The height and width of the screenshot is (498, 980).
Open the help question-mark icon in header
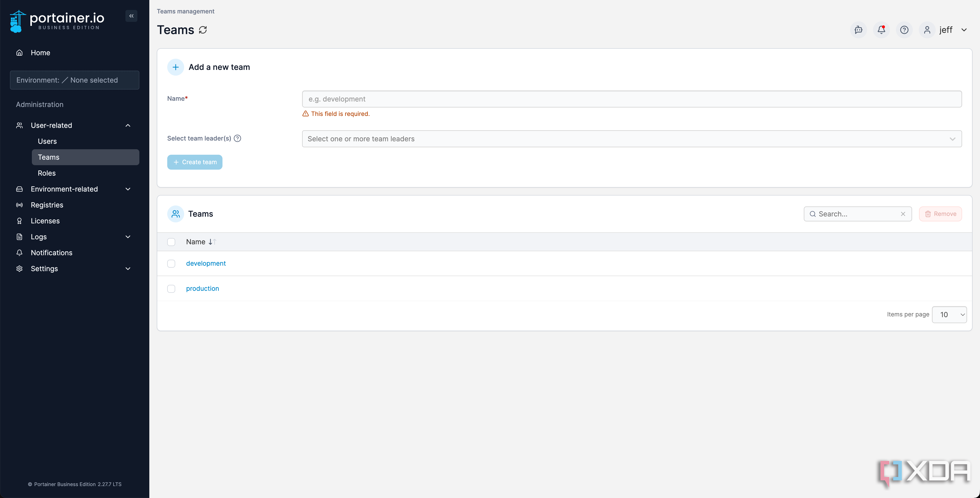[904, 30]
